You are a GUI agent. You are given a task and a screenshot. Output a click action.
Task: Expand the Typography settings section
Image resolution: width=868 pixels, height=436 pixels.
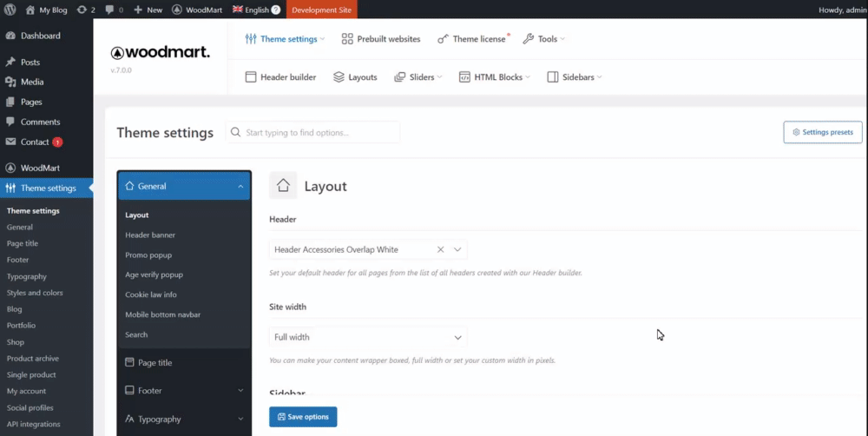tap(184, 419)
